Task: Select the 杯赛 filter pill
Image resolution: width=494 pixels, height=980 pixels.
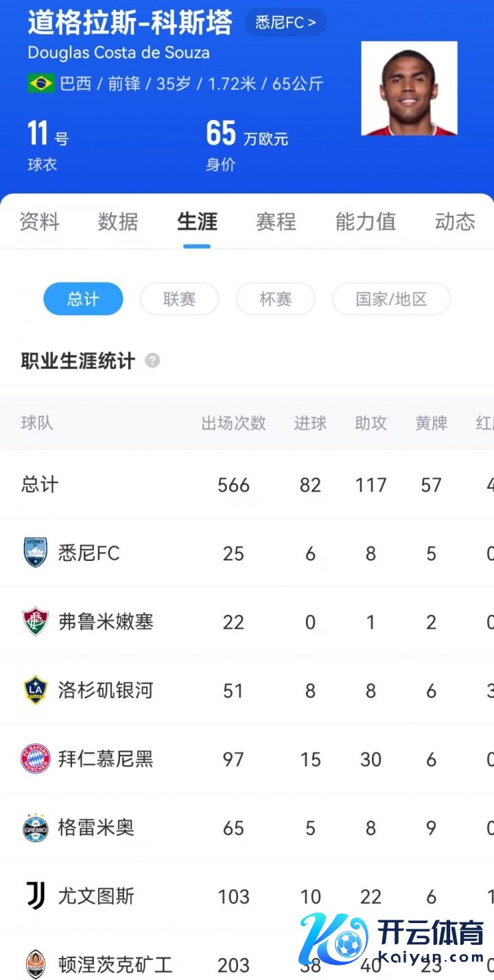Action: click(x=275, y=299)
